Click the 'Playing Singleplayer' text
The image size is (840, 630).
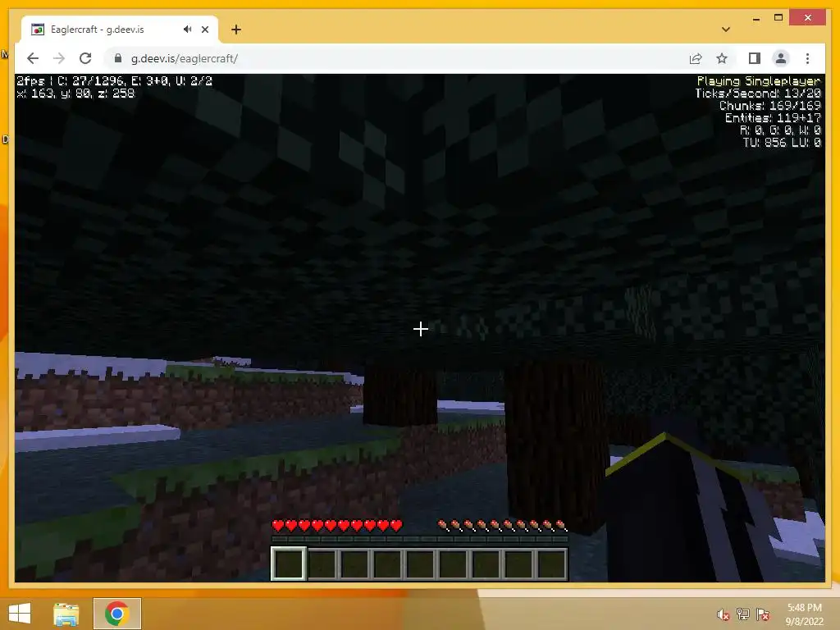point(759,81)
